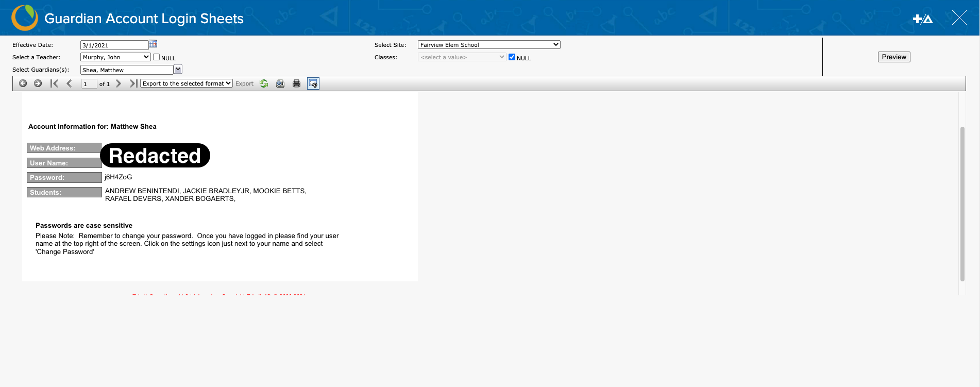
Task: Click the Preview button
Action: click(x=894, y=57)
